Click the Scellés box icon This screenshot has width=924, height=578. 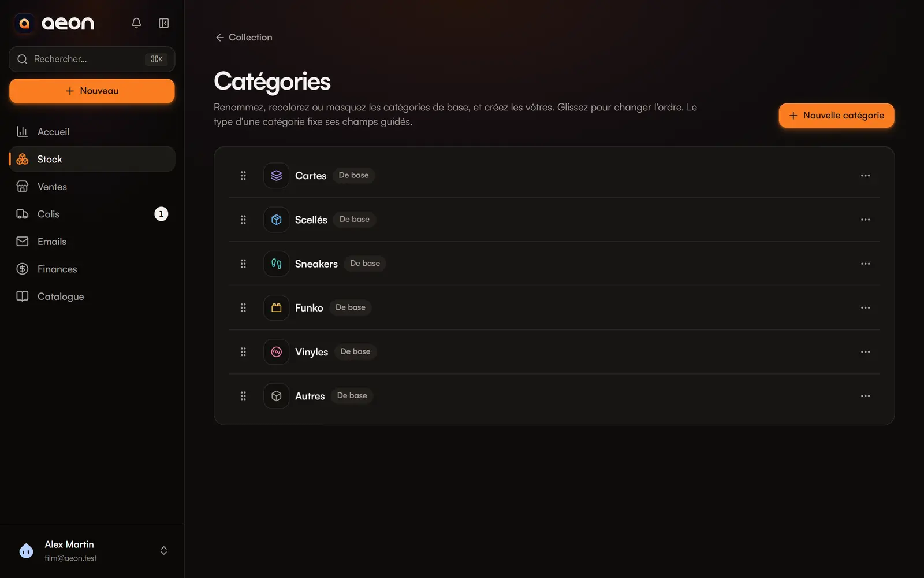pos(277,220)
